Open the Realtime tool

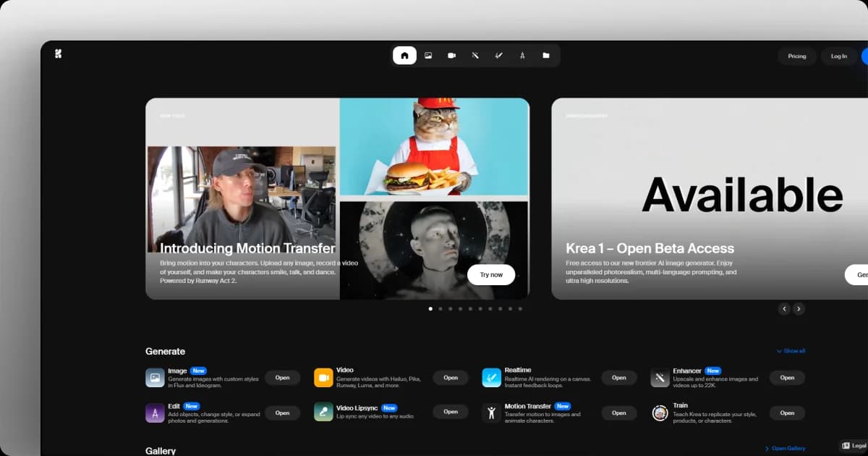(x=619, y=378)
